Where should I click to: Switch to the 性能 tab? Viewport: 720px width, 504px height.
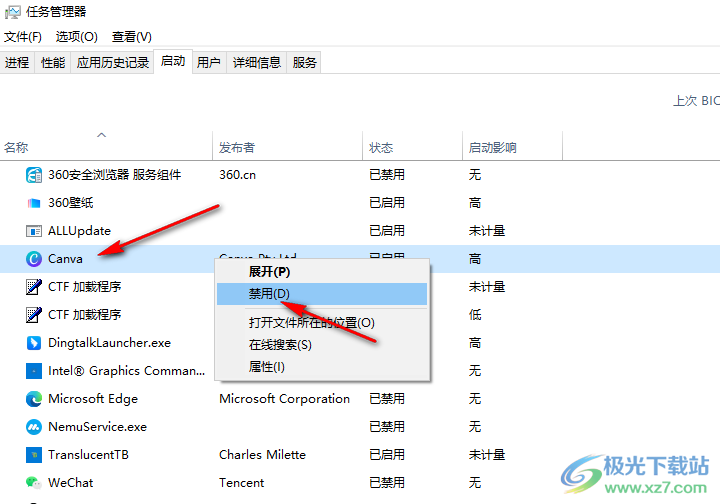(x=53, y=62)
